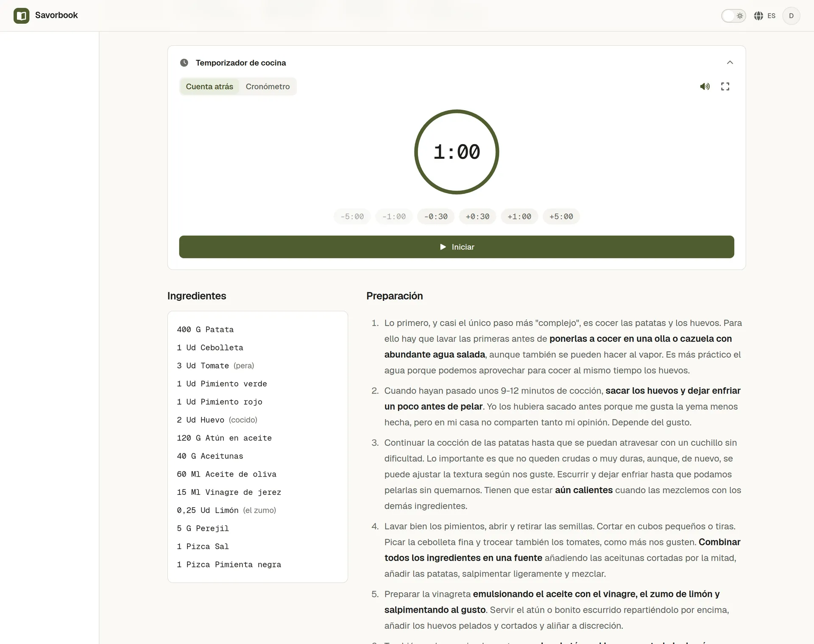
Task: Click the Temporizador de cocina title
Action: click(241, 63)
